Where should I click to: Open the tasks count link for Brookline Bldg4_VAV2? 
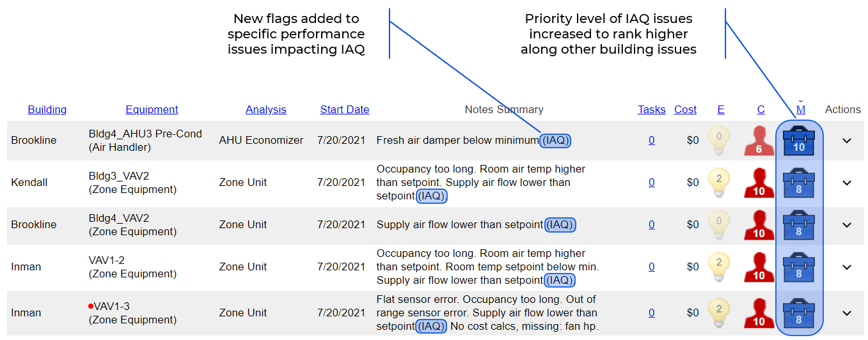[651, 225]
